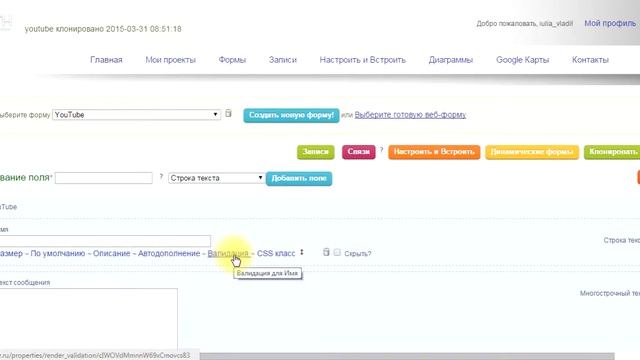This screenshot has width=640, height=360.
Task: Open Настроить и Встроить in top navigation
Action: pyautogui.click(x=362, y=60)
